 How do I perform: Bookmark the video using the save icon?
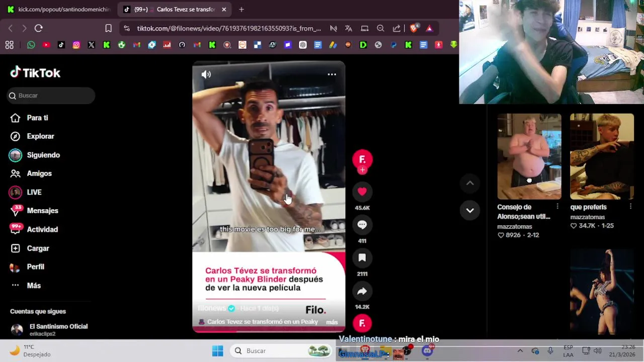pyautogui.click(x=362, y=258)
